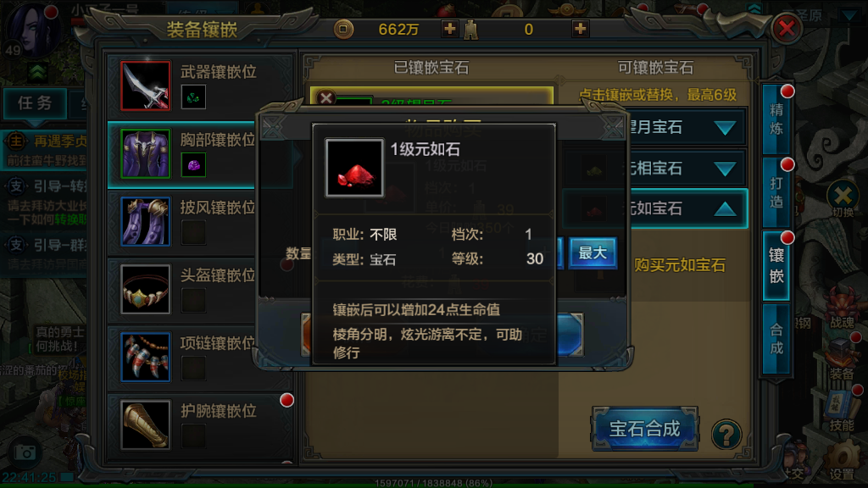Switch to the 打造 side tab
Image resolution: width=868 pixels, height=488 pixels.
[x=776, y=192]
